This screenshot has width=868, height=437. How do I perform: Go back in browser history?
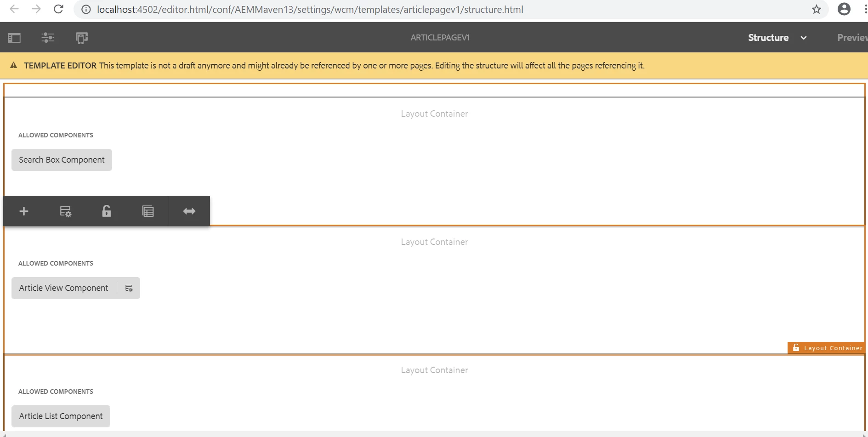click(x=14, y=9)
